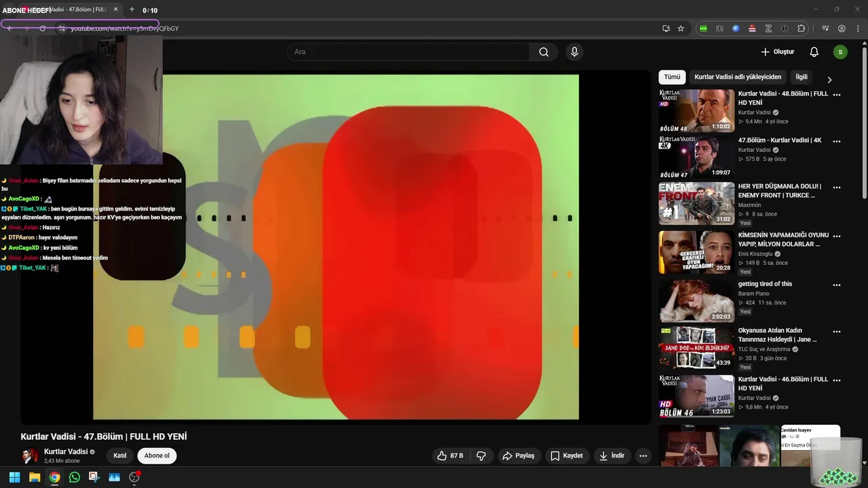Open title HER YER DÜŞMANLA DOLU
Screen dimensions: 868x488
(780, 190)
